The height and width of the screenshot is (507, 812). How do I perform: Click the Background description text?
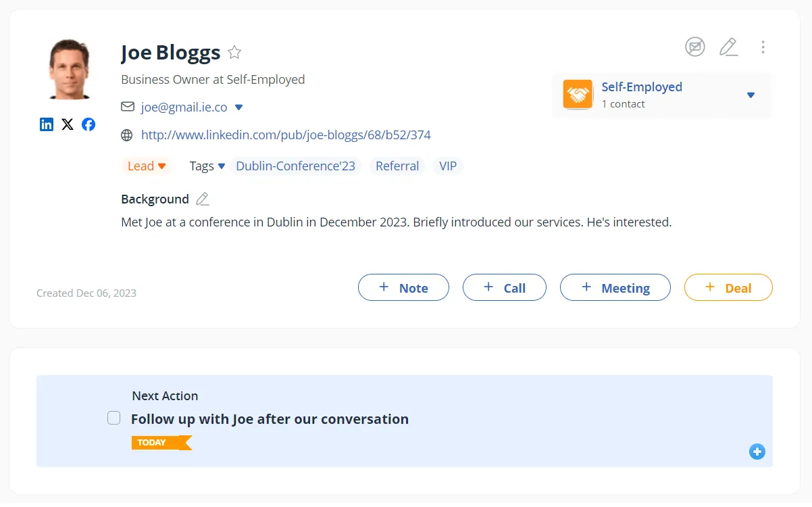[x=396, y=222]
